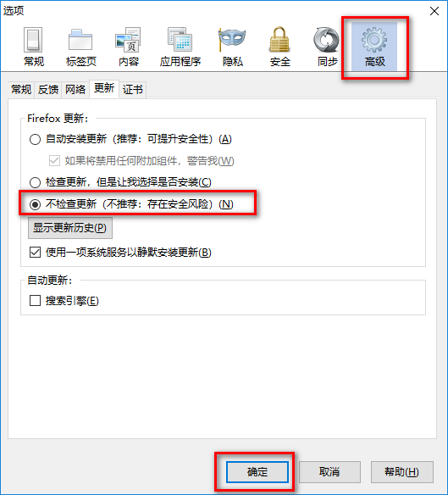Open the 安全 security padlock icon
448x495 pixels.
coord(279,47)
